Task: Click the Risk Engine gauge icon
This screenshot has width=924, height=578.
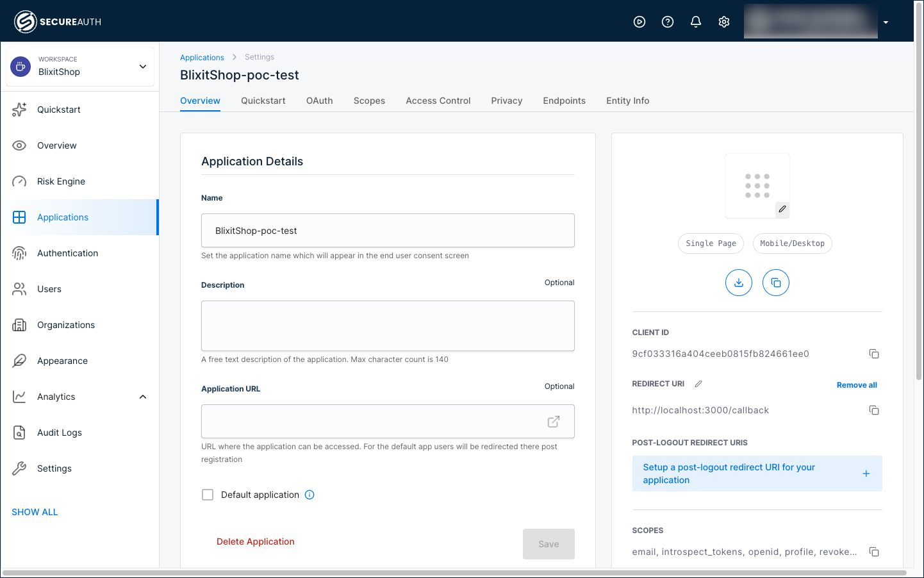Action: (19, 181)
